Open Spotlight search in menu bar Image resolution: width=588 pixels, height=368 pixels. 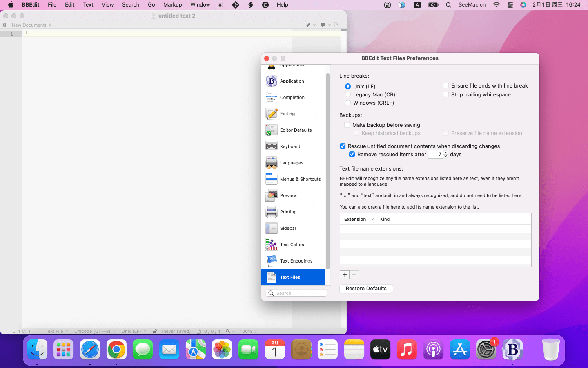(448, 5)
